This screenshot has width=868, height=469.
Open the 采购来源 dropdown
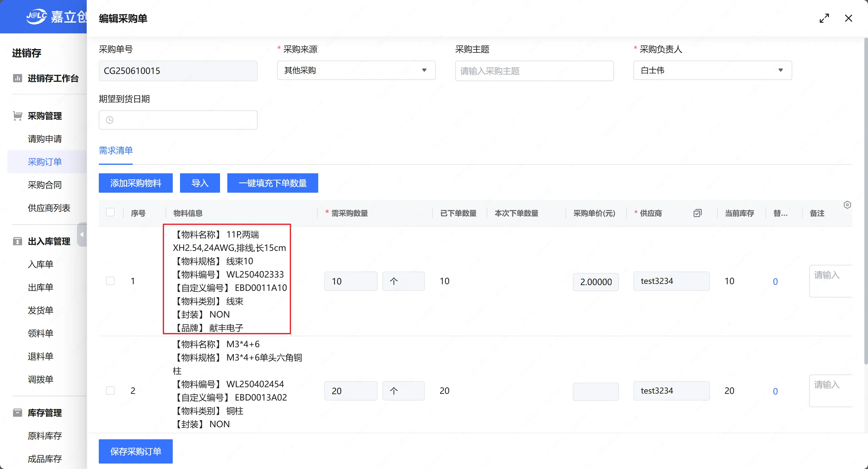[x=356, y=70]
